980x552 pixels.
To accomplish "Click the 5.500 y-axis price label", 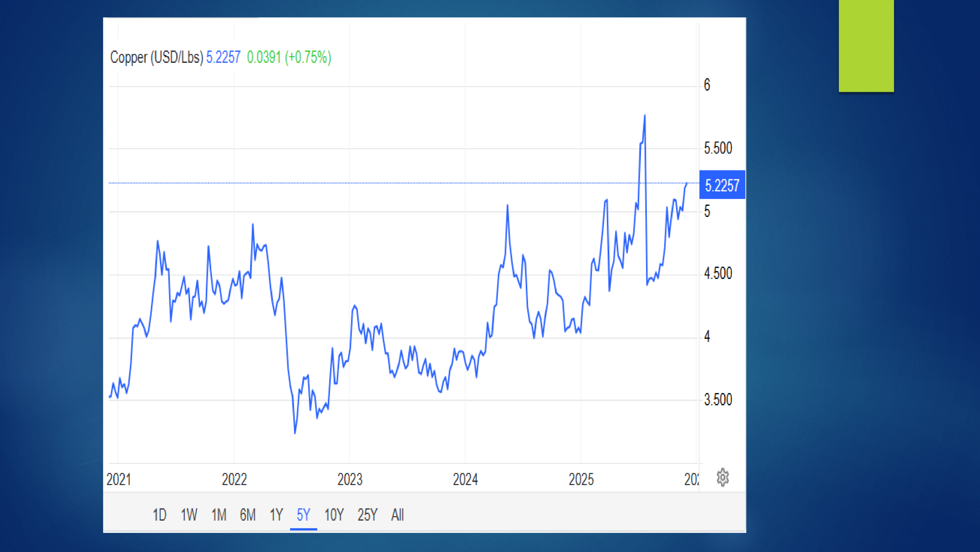I will (718, 148).
